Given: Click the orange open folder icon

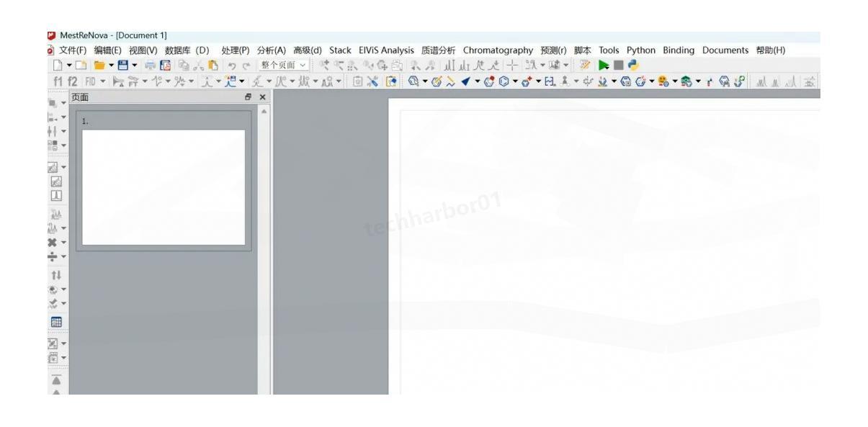Looking at the screenshot, I should (99, 66).
